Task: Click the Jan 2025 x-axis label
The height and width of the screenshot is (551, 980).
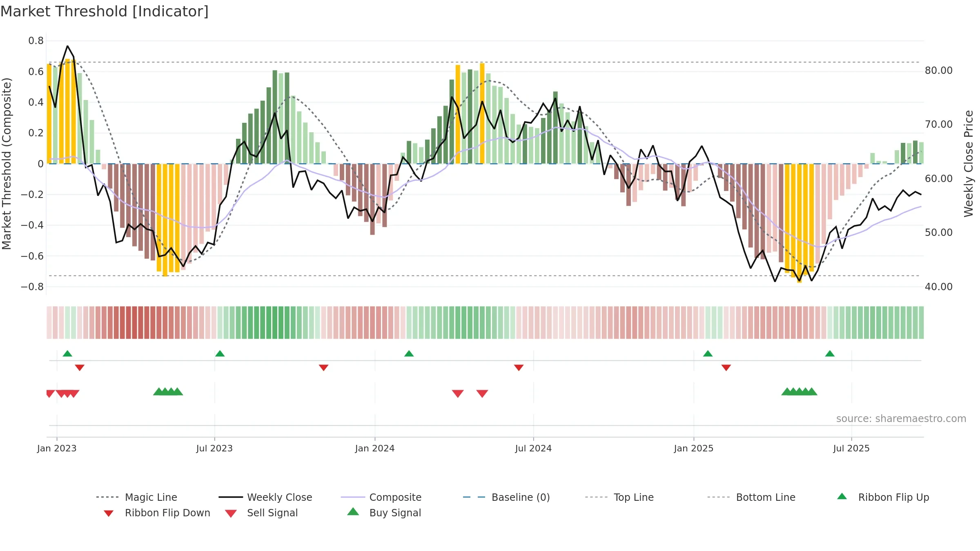Action: [x=694, y=448]
